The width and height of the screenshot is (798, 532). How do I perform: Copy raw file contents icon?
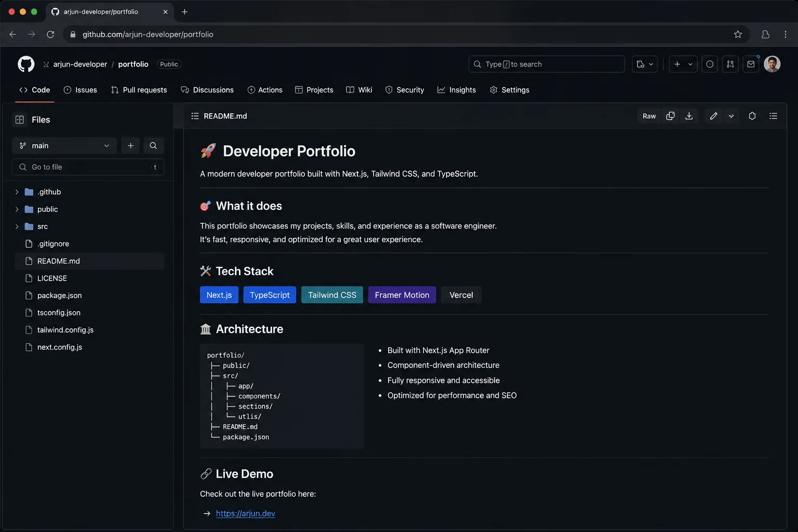[x=670, y=116]
